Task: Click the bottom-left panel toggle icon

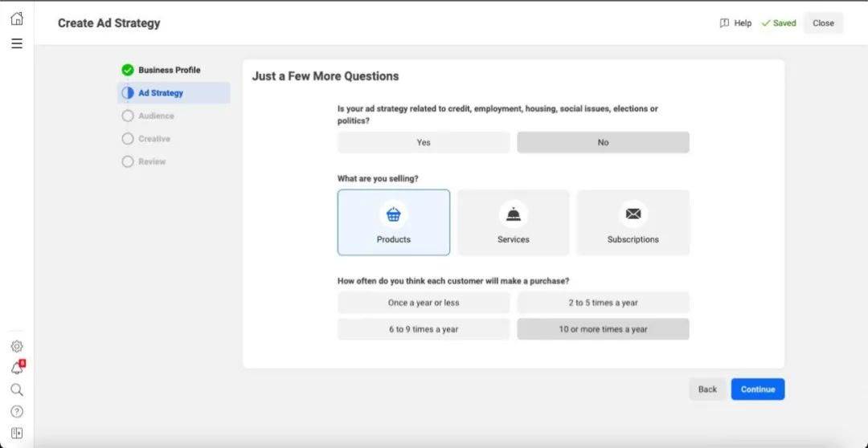Action: pyautogui.click(x=17, y=434)
